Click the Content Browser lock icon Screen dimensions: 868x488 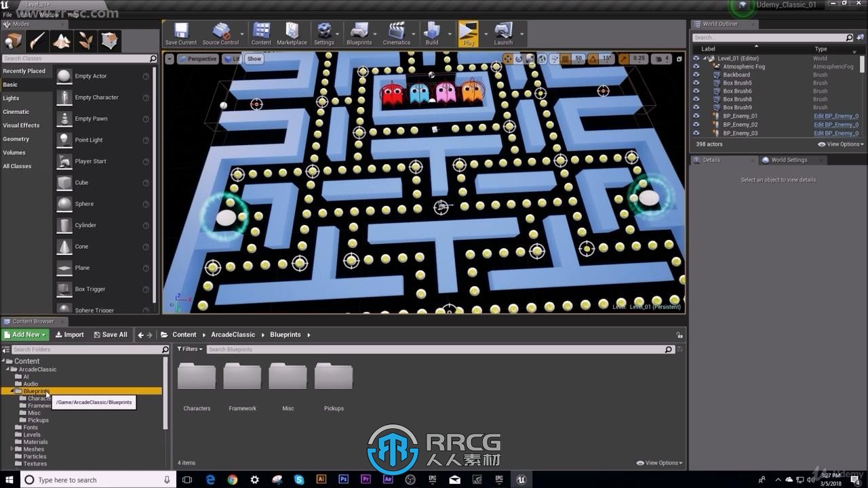coord(679,335)
